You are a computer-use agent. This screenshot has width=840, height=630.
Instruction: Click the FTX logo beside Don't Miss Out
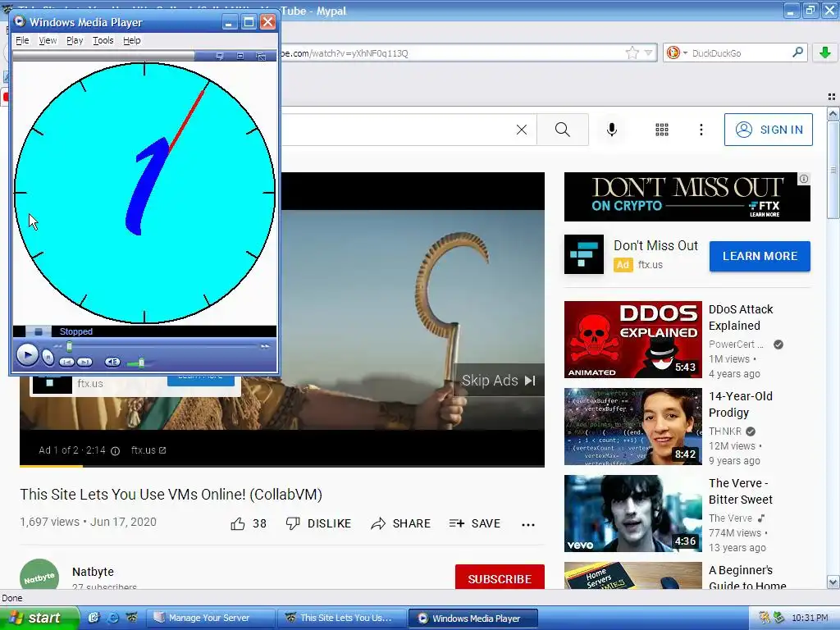click(584, 254)
